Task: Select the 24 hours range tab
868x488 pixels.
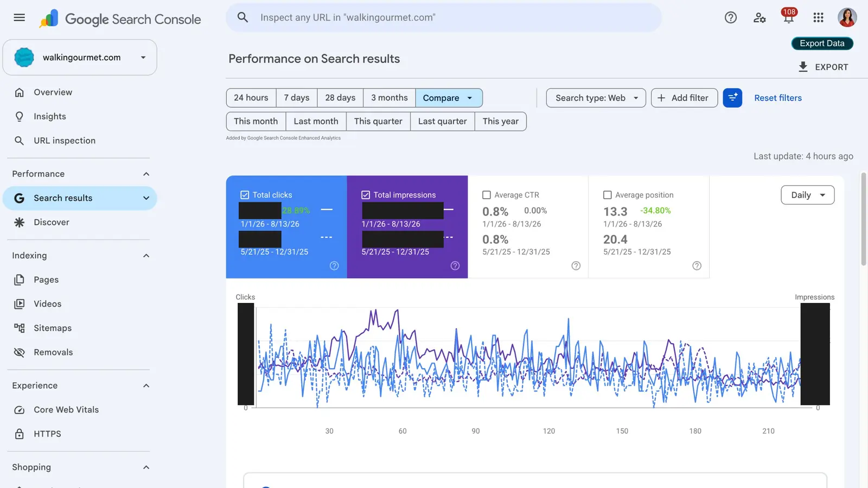Action: (251, 98)
